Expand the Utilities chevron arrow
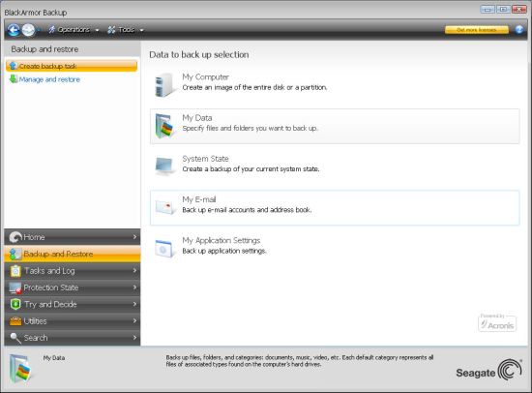Image resolution: width=532 pixels, height=393 pixels. click(134, 320)
